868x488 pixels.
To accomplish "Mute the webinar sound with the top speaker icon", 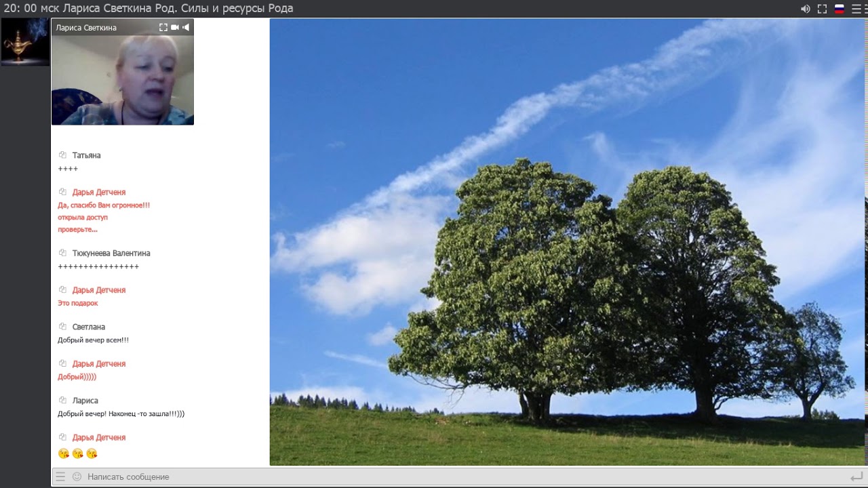I will [805, 9].
